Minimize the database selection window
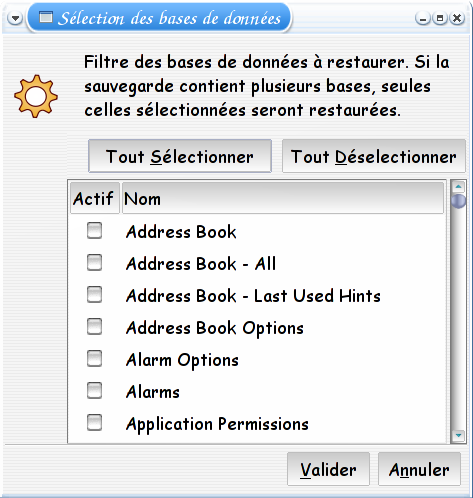The image size is (473, 498). click(x=423, y=18)
